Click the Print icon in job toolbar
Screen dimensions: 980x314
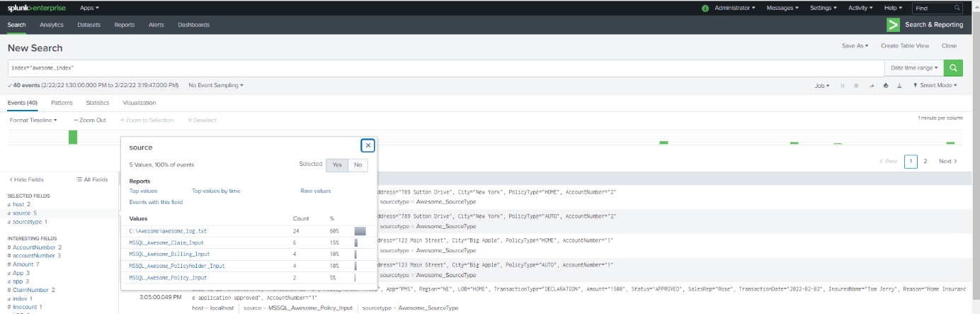click(x=886, y=85)
